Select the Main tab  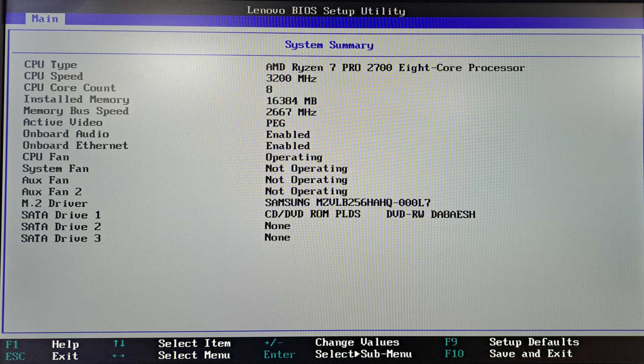[x=45, y=19]
